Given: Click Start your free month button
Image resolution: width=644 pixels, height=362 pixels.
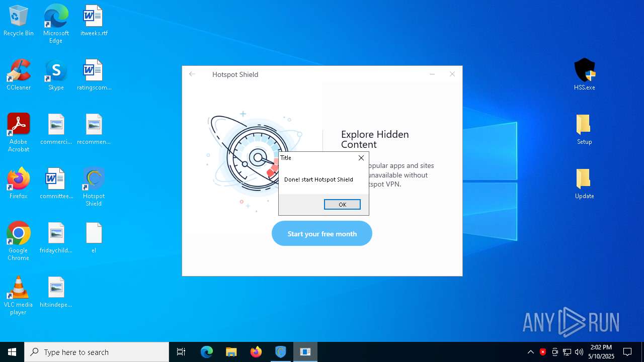Looking at the screenshot, I should [x=322, y=234].
